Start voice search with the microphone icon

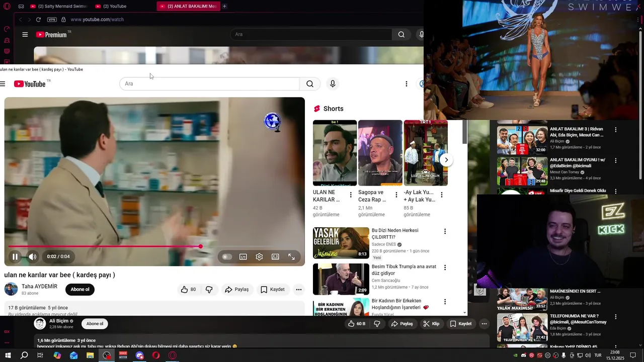[333, 83]
